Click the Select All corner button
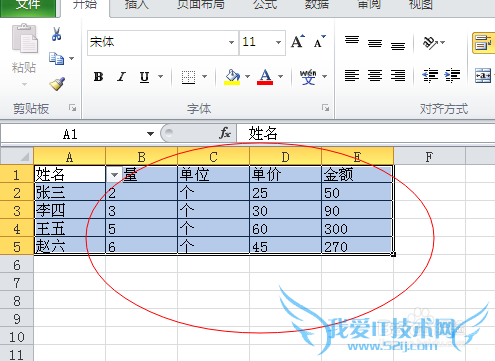Screen dimensions: 495x361 17,156
